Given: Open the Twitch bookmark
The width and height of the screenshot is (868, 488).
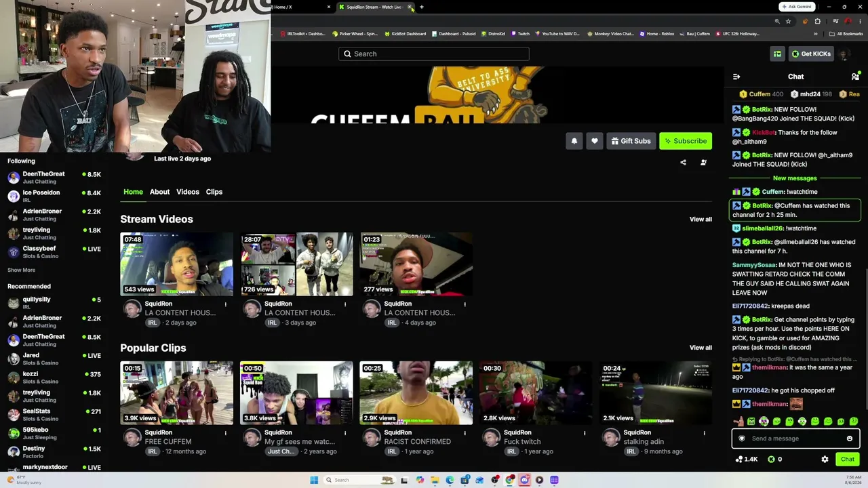Looking at the screenshot, I should (x=520, y=33).
